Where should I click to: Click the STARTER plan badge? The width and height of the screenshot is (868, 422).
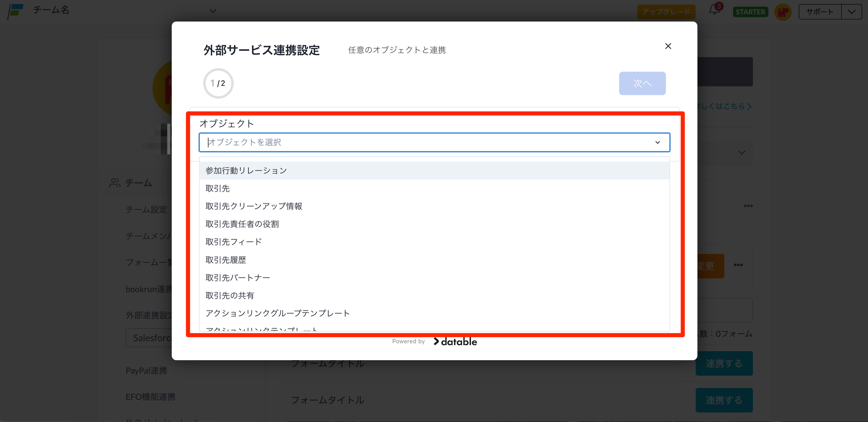click(751, 12)
